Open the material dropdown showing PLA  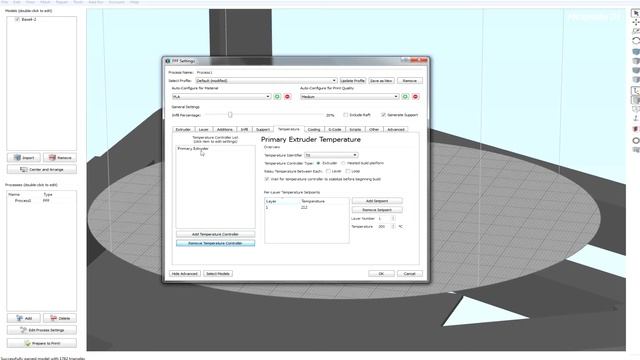click(221, 97)
